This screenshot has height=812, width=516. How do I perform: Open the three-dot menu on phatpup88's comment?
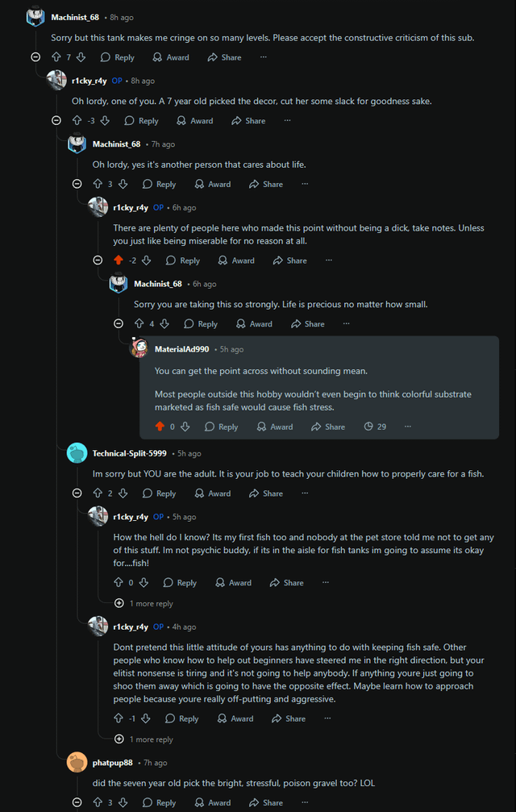(305, 802)
